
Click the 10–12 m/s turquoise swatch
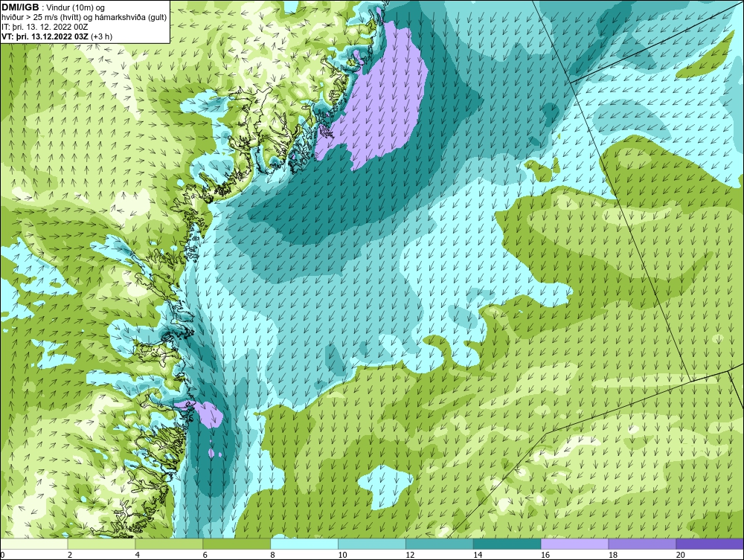click(372, 544)
